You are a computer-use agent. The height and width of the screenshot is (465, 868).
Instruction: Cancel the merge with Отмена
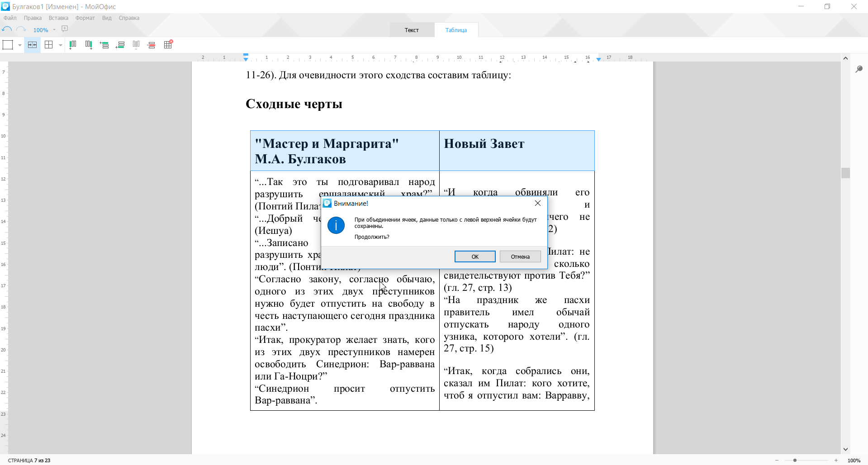[520, 256]
